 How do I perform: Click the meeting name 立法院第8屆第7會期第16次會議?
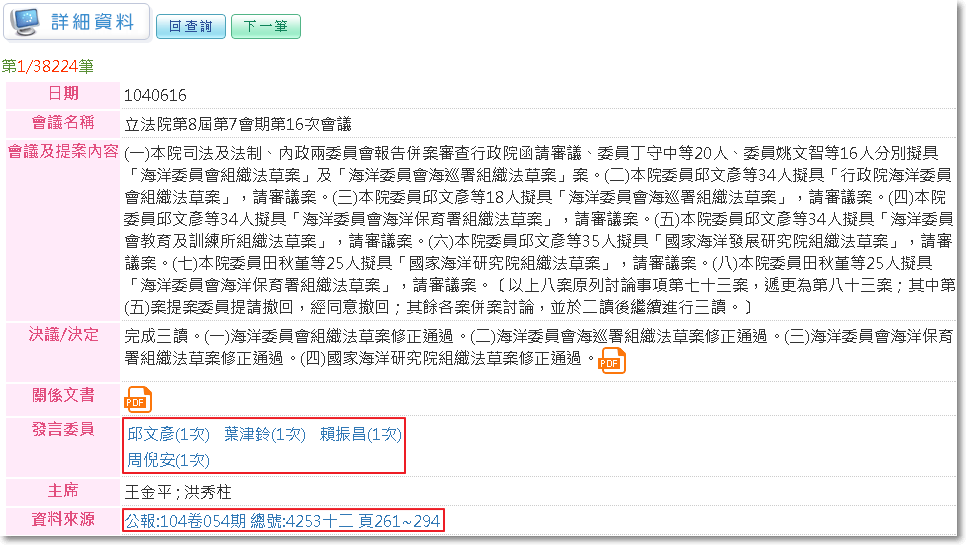tap(237, 124)
